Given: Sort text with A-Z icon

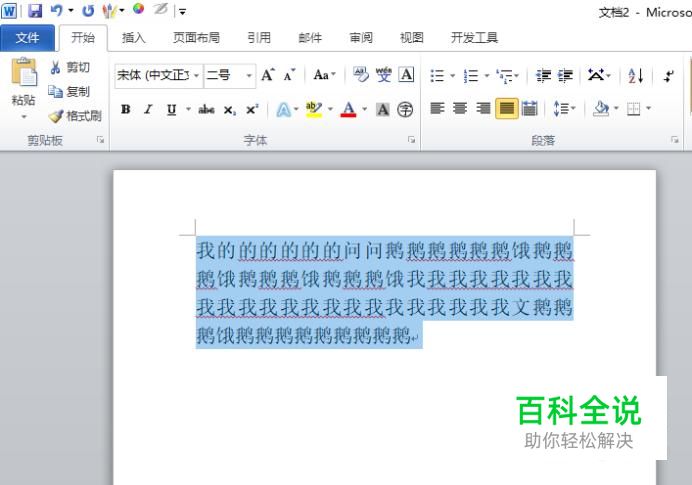Looking at the screenshot, I should (636, 76).
